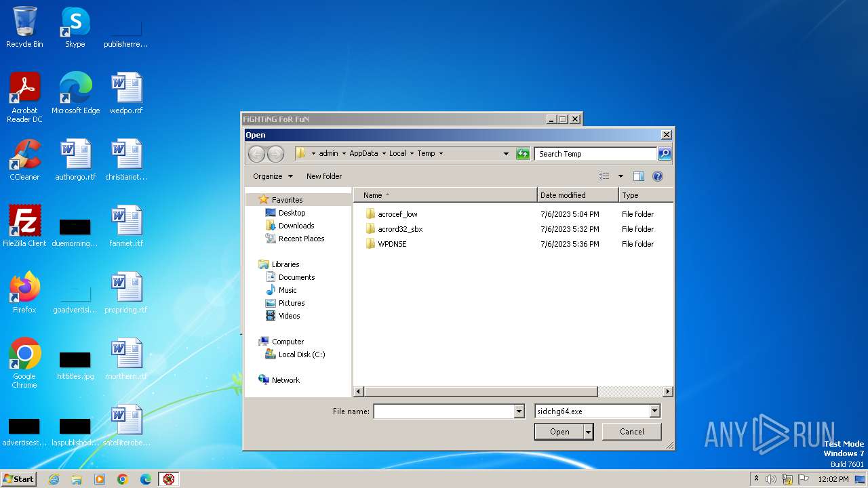
Task: Click the Cancel button
Action: [x=631, y=432]
